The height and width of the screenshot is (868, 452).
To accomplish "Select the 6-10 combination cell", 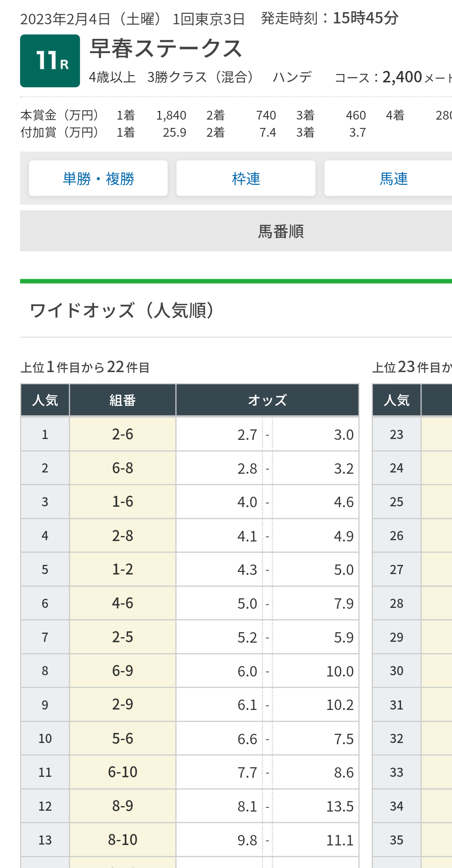I will click(x=123, y=772).
